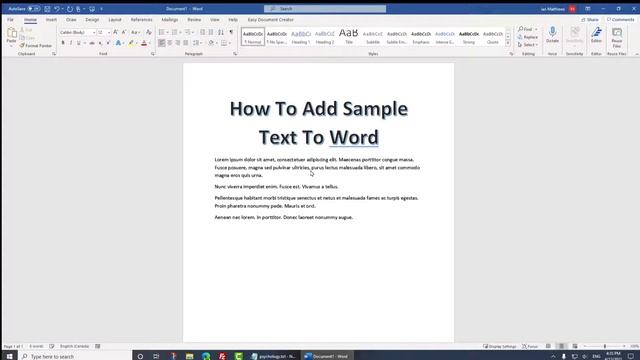
Task: Justify the paragraph text
Action: [186, 43]
